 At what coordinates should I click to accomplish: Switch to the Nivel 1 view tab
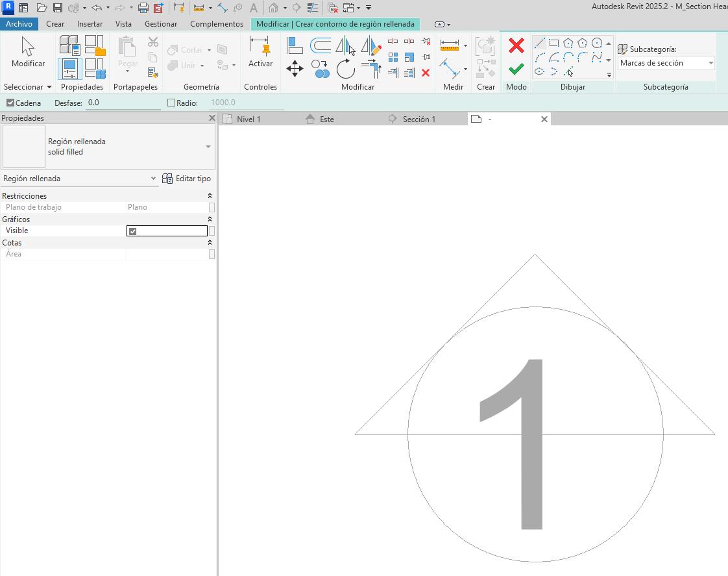click(x=249, y=119)
